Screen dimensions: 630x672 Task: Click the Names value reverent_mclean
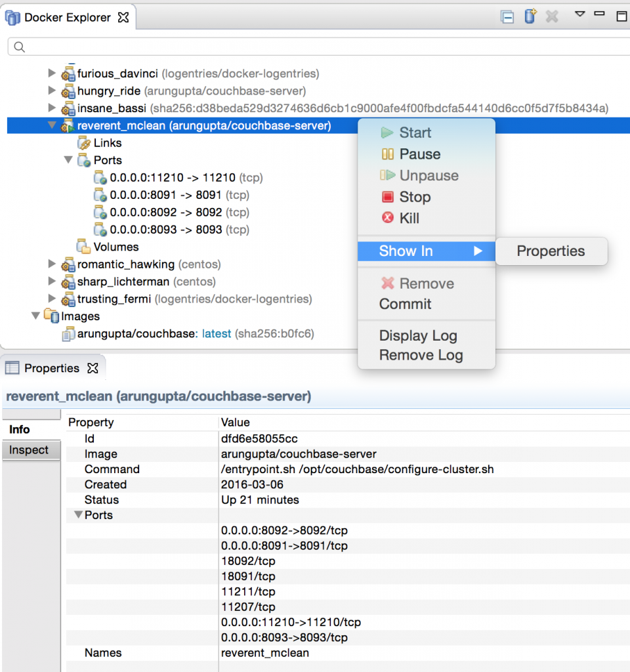[x=265, y=653]
